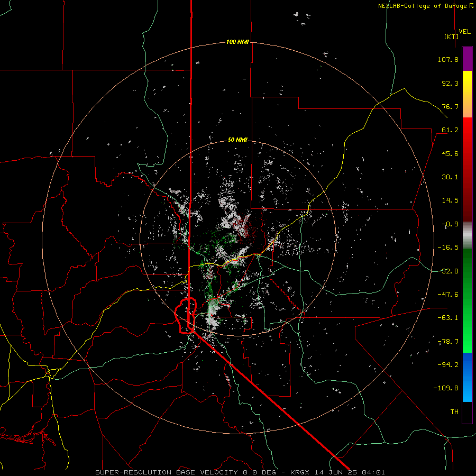Click the -47.6 velocity scale value
Viewport: 476px width, 476px height.
click(448, 295)
